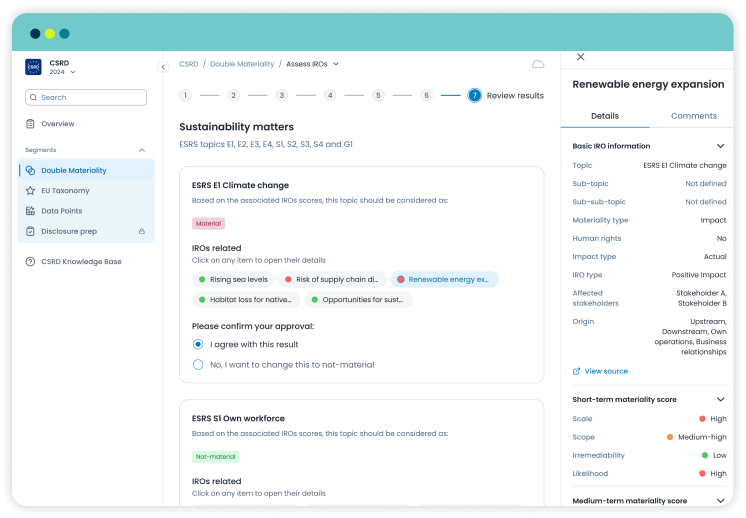Switch to the Comments tab
Image resolution: width=746 pixels, height=518 pixels.
pyautogui.click(x=694, y=116)
